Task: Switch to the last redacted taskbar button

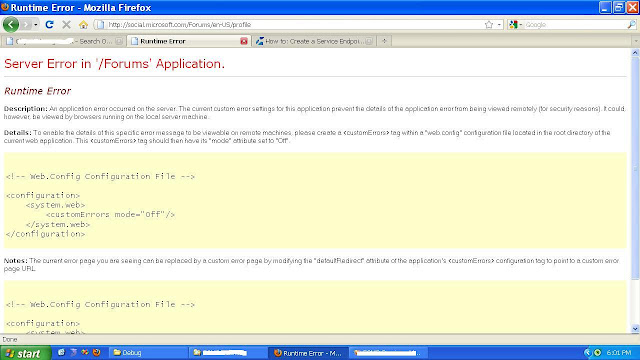Action: [389, 353]
